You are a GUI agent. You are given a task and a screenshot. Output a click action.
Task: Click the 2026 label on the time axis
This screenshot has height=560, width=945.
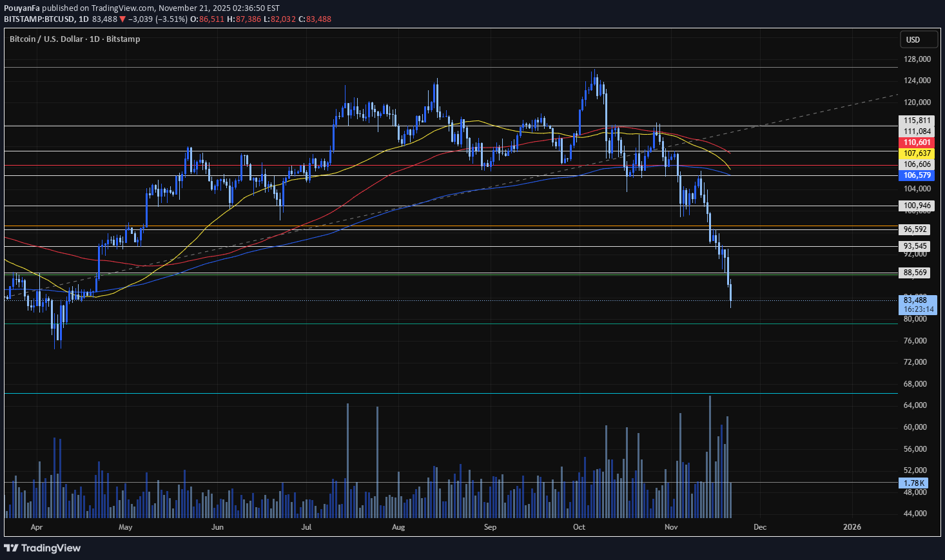[852, 526]
